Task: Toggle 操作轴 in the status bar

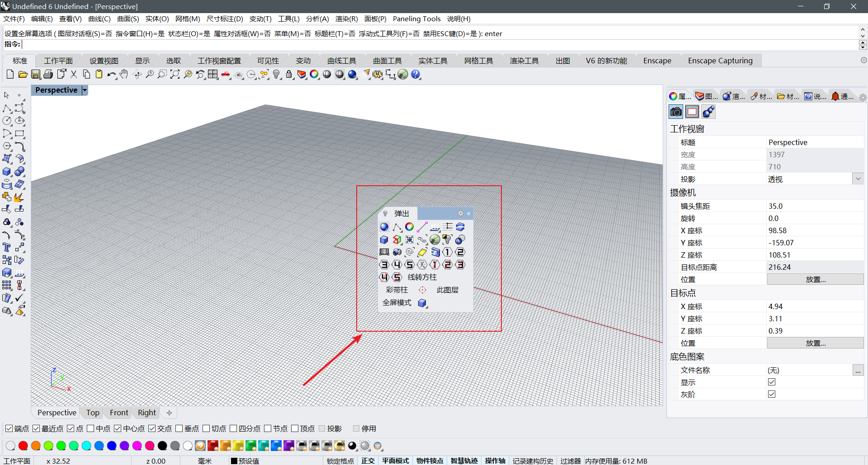Action: pyautogui.click(x=495, y=460)
